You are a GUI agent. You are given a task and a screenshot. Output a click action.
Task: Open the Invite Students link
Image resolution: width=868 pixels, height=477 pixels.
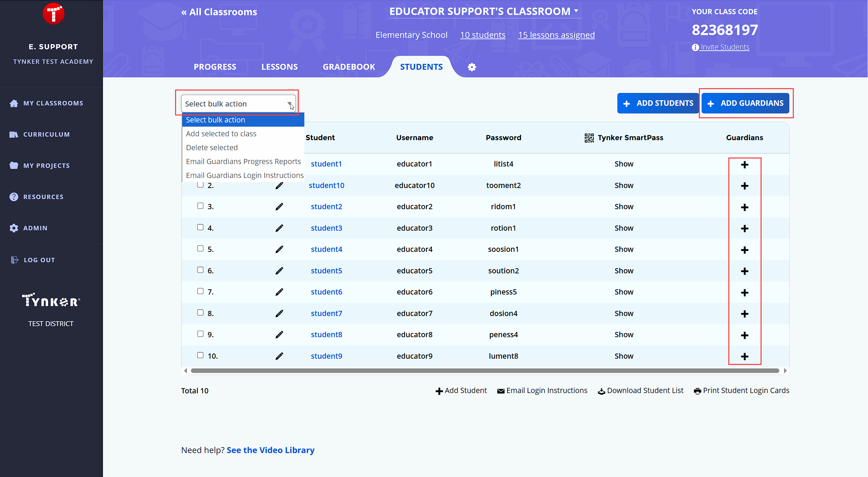point(724,47)
